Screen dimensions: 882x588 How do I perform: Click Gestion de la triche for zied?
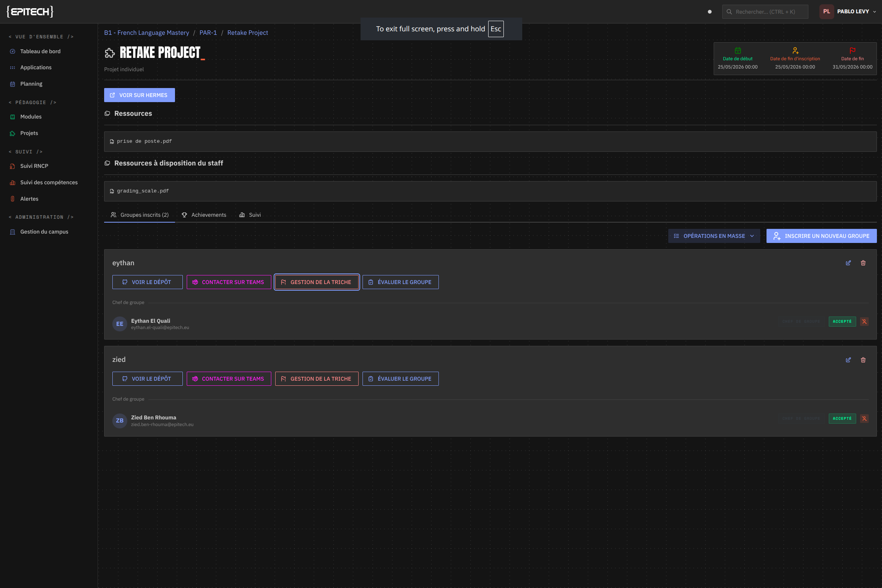(x=317, y=379)
